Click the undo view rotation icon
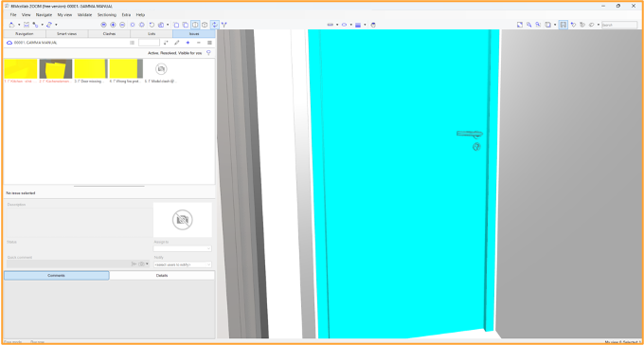This screenshot has width=644, height=345. coord(152,25)
